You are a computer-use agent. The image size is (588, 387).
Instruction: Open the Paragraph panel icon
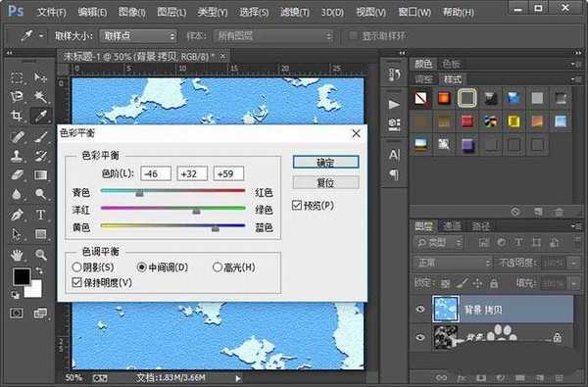394,174
